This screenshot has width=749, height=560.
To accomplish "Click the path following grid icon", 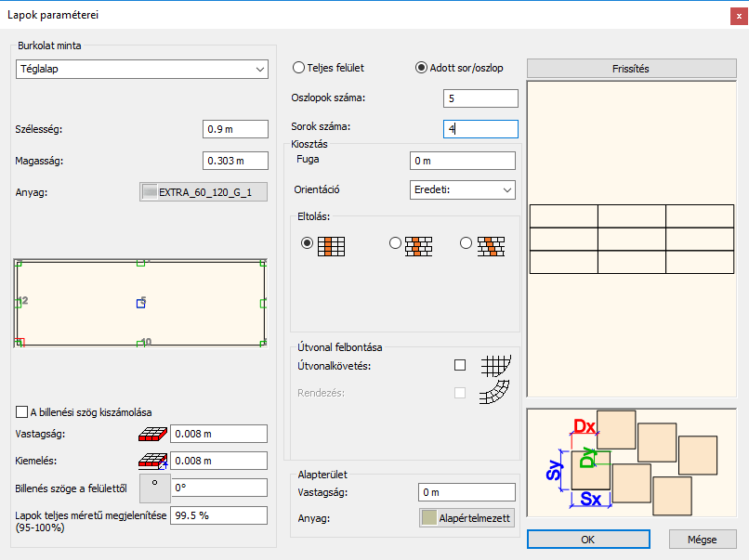I will (x=495, y=366).
